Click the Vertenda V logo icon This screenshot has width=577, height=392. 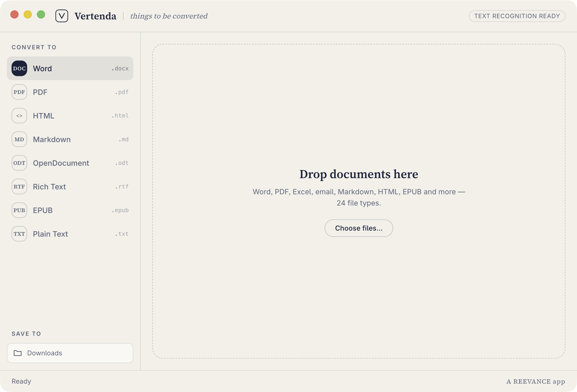click(62, 16)
